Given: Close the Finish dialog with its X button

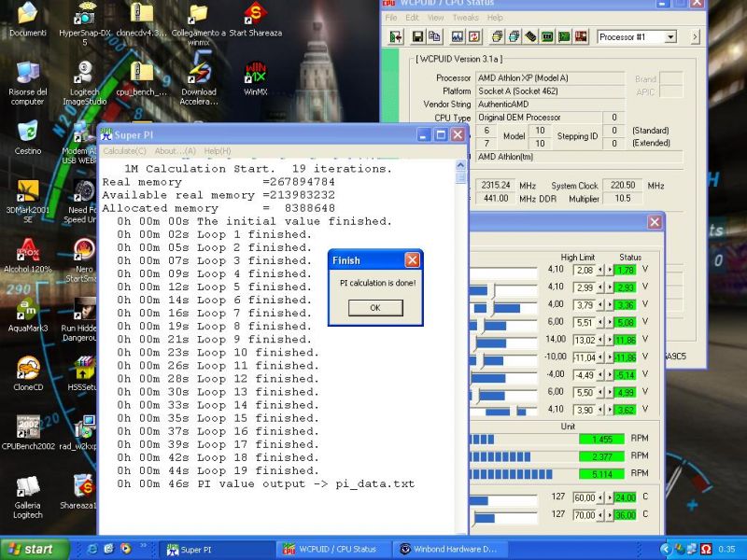Looking at the screenshot, I should point(412,260).
